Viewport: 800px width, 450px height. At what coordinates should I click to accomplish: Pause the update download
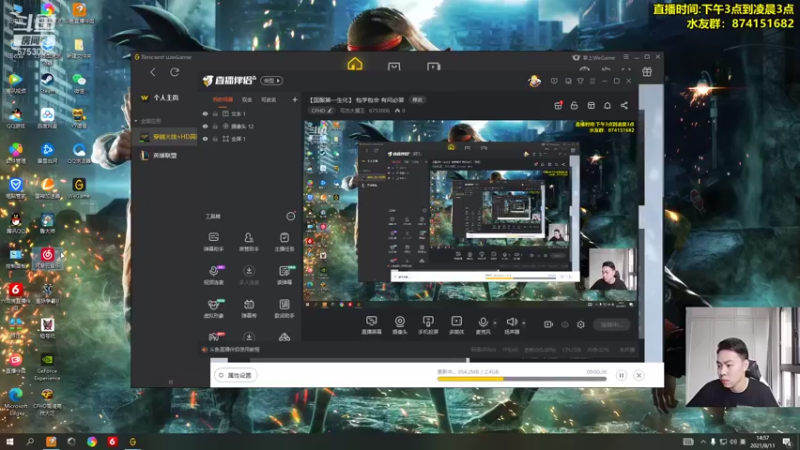click(x=621, y=375)
